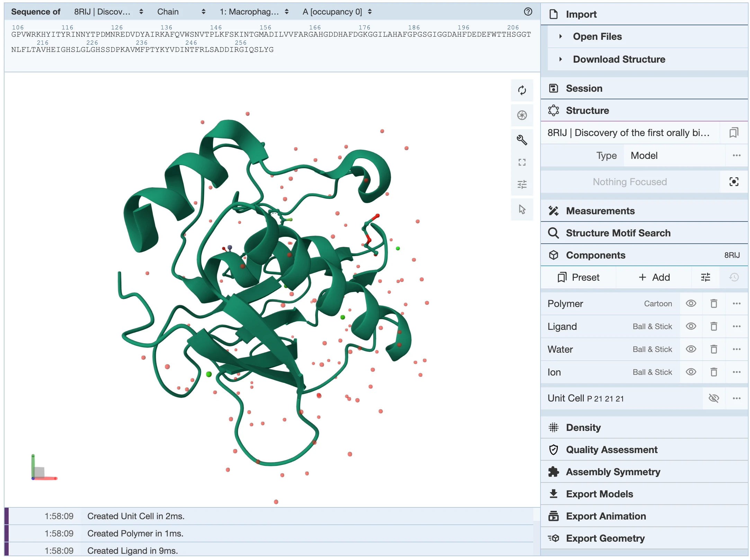Screen dimensions: 750x560
Task: Open more options for Type Model row
Action: click(736, 155)
